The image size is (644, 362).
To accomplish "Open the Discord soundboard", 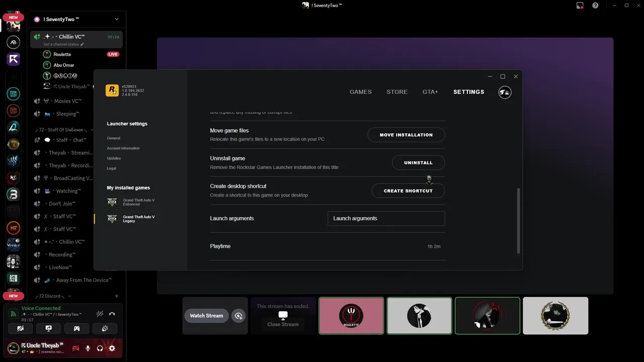I will [105, 328].
